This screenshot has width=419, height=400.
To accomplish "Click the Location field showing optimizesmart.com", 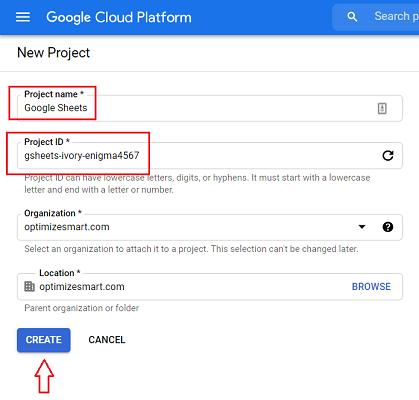I will tap(210, 287).
